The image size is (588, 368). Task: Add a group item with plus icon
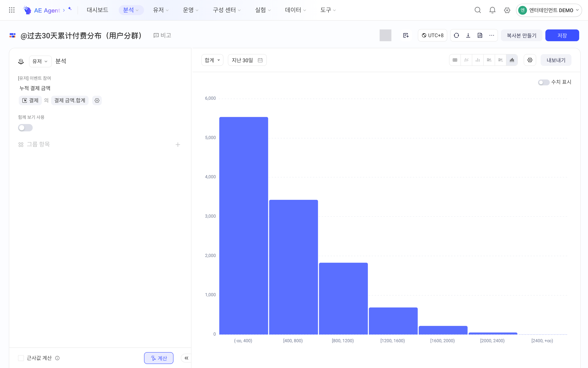178,145
